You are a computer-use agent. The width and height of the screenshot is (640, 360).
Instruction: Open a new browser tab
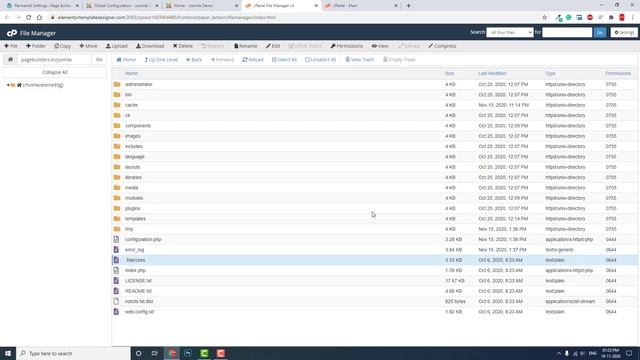click(408, 6)
